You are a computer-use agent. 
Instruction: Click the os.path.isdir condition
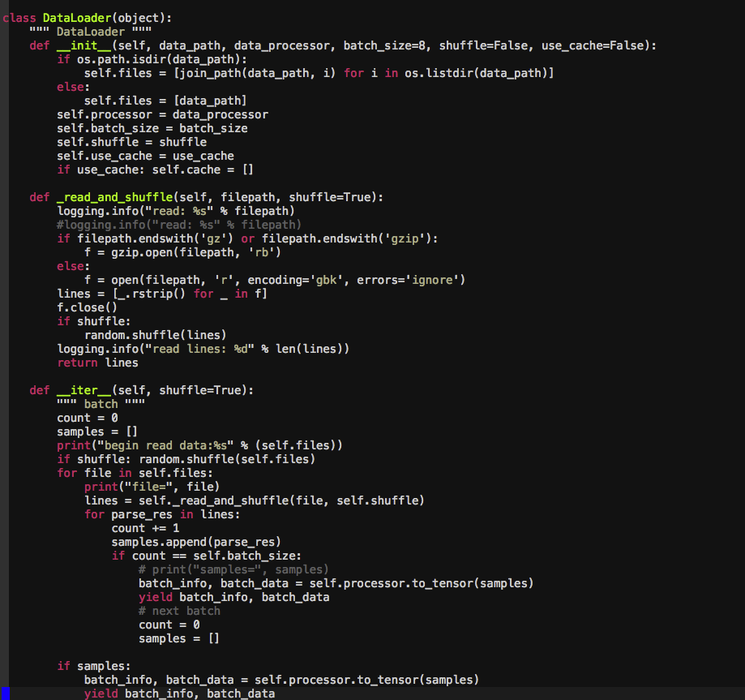pos(140,58)
